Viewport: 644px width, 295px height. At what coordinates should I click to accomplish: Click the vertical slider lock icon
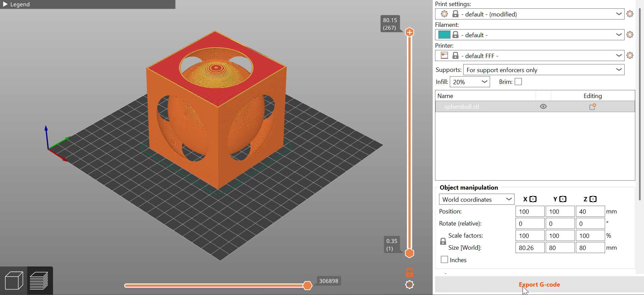pos(410,272)
